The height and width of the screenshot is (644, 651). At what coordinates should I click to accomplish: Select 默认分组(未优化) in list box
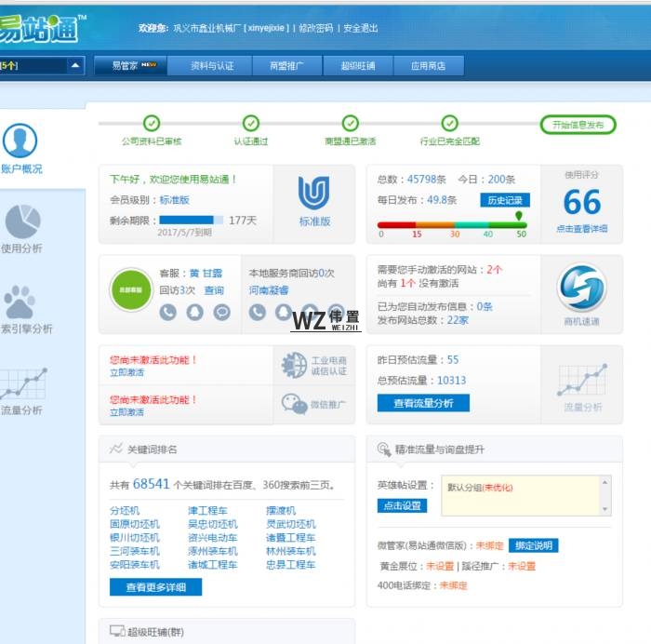(x=480, y=488)
